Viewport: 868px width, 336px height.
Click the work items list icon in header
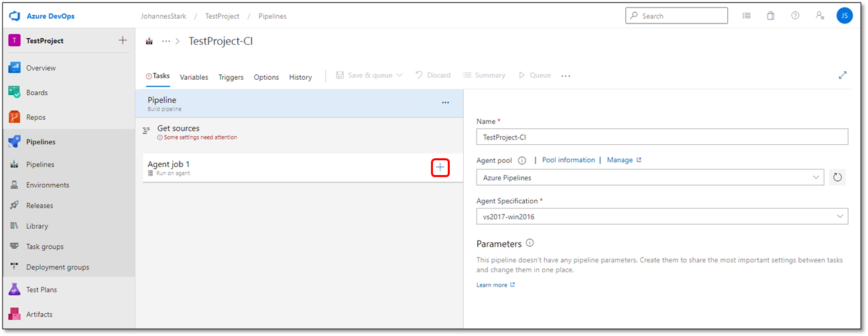747,15
